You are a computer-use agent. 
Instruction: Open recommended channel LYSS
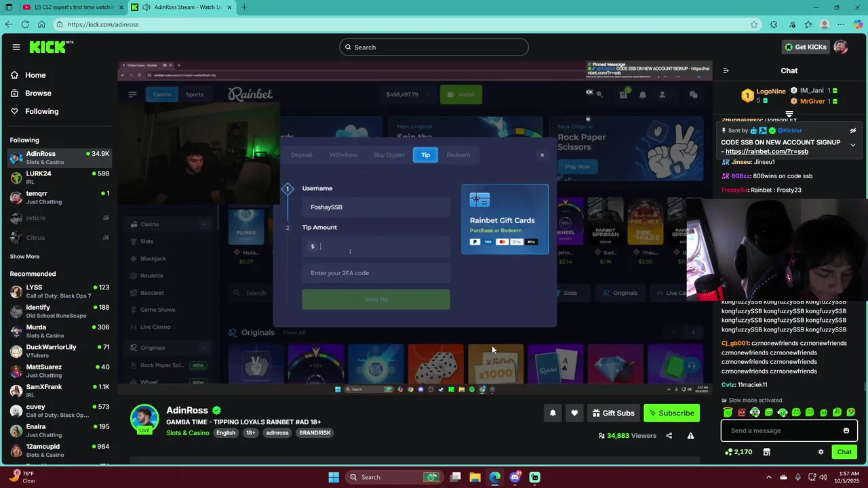(59, 291)
